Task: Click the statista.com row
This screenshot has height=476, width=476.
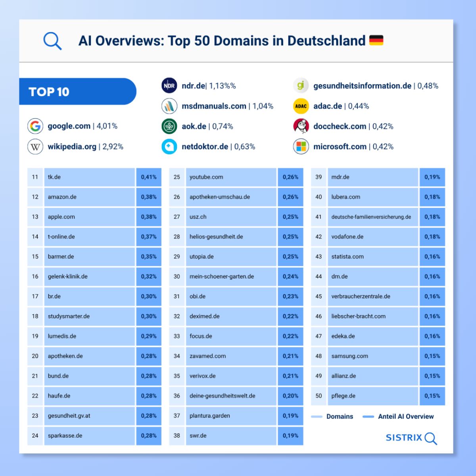Action: click(378, 257)
